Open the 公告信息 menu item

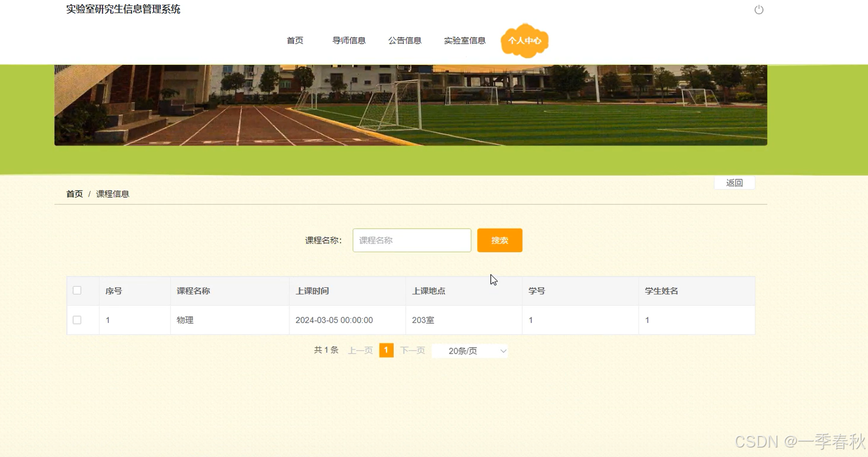pyautogui.click(x=405, y=40)
